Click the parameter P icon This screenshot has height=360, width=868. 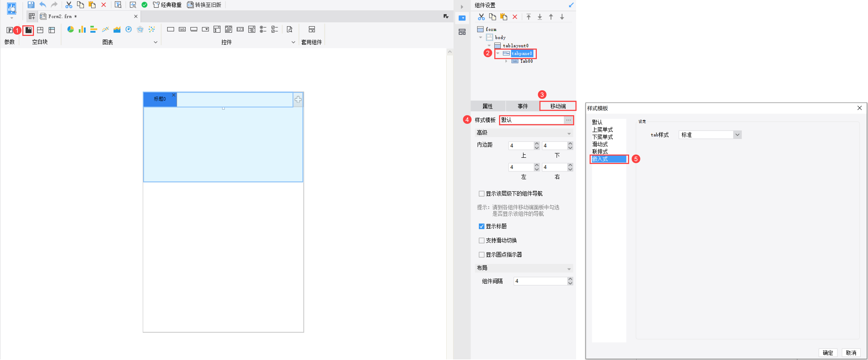click(9, 30)
